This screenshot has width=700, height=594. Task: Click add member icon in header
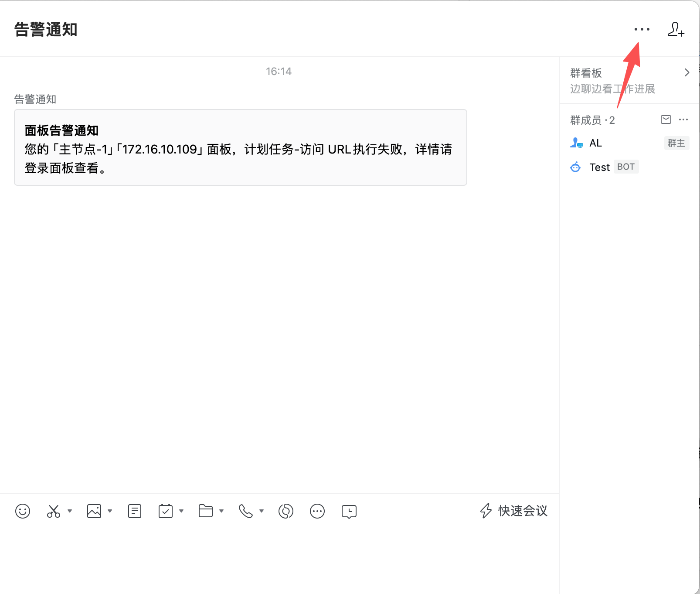(x=676, y=29)
